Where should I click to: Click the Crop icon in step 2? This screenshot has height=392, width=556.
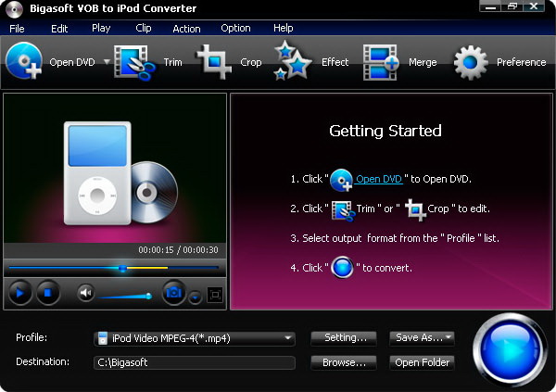[x=415, y=210]
